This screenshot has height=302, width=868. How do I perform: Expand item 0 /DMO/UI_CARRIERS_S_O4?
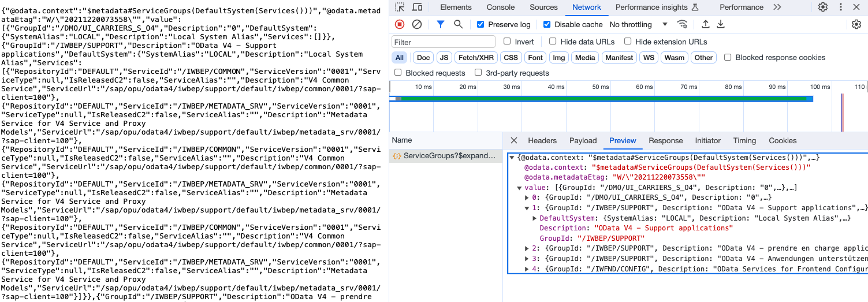click(x=527, y=197)
